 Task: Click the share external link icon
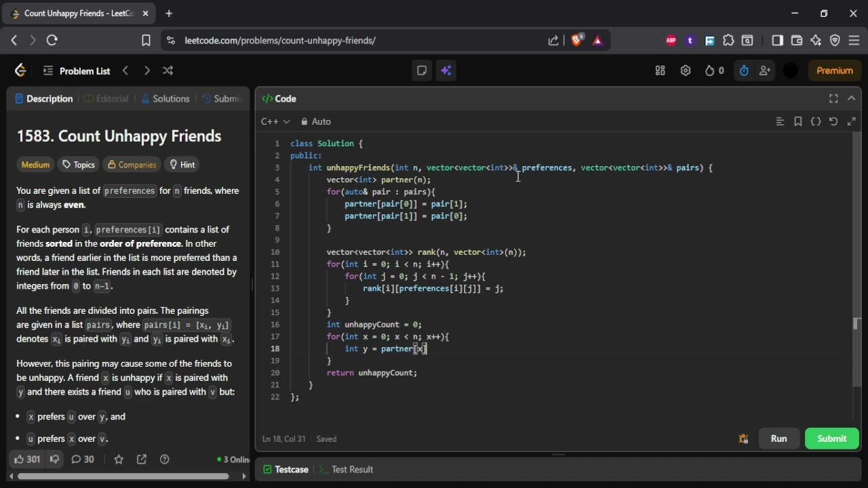[x=142, y=460]
